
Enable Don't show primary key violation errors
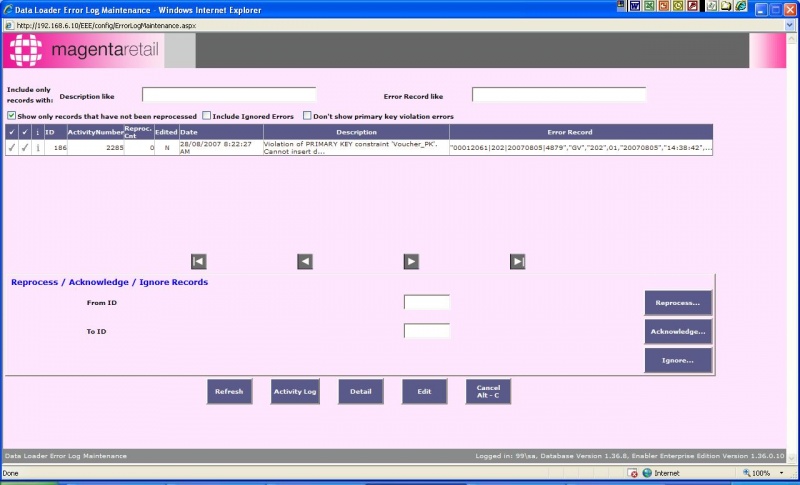[307, 116]
